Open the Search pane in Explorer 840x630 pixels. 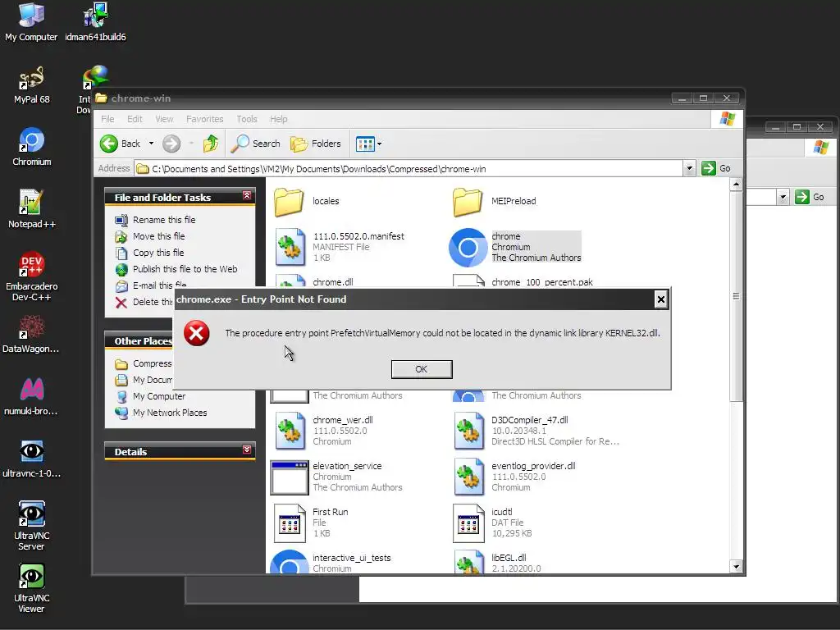click(256, 144)
